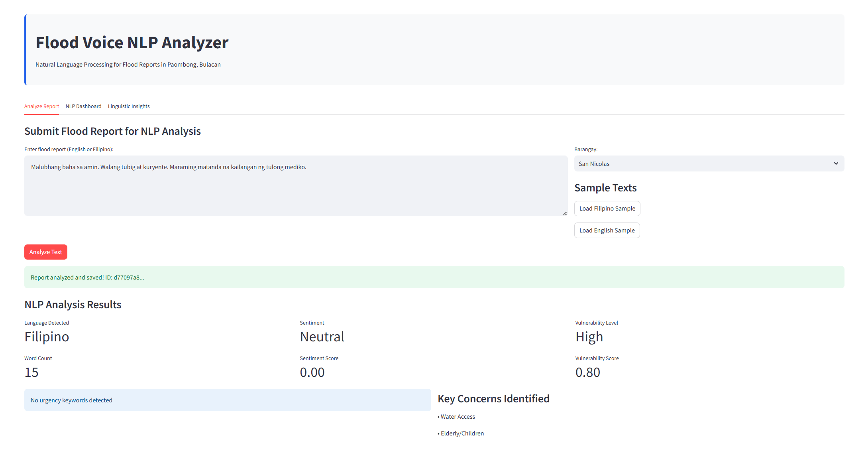Click the Water Access concern item
The height and width of the screenshot is (451, 868).
(x=458, y=417)
